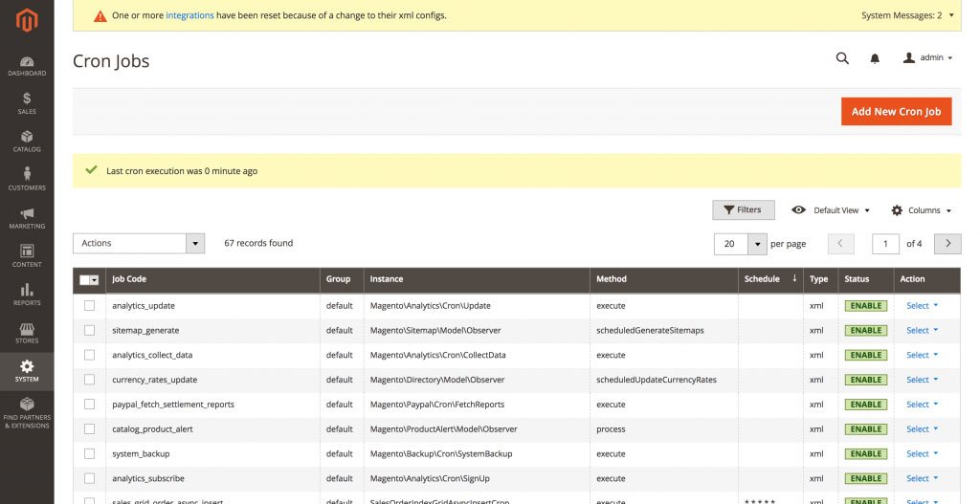Open the Dashboard sidebar icon
The width and height of the screenshot is (980, 504).
point(27,65)
